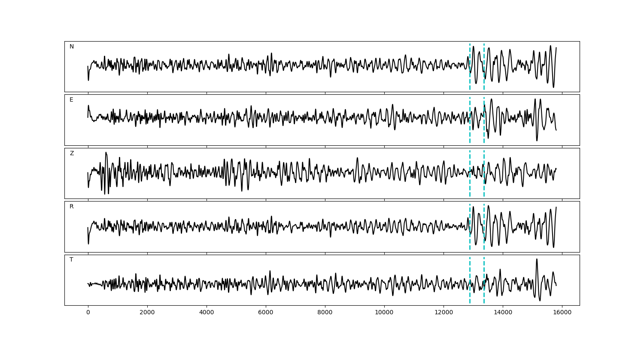Click the 16000 x-axis tick label

pyautogui.click(x=562, y=313)
